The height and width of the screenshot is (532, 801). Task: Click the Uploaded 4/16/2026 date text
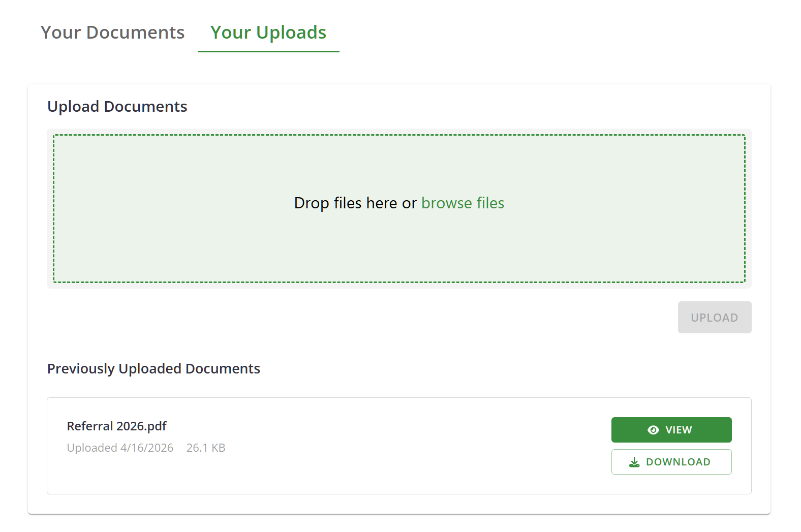pos(120,448)
